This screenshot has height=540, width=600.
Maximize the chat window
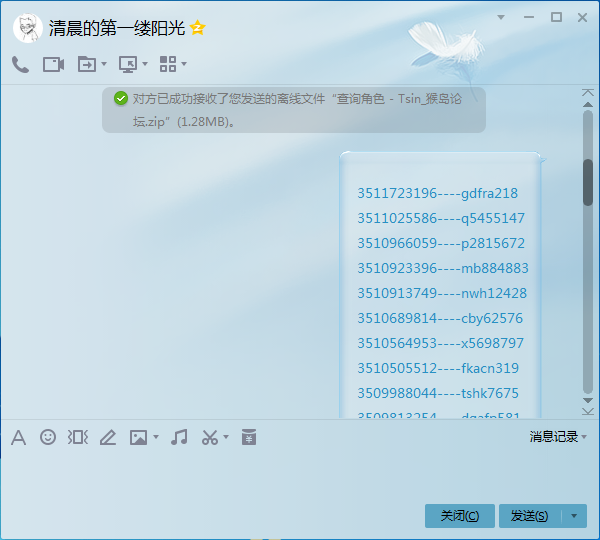click(556, 17)
